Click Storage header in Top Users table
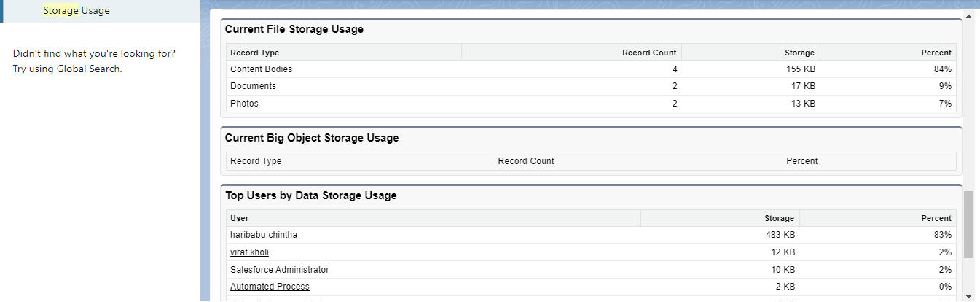 [x=779, y=218]
